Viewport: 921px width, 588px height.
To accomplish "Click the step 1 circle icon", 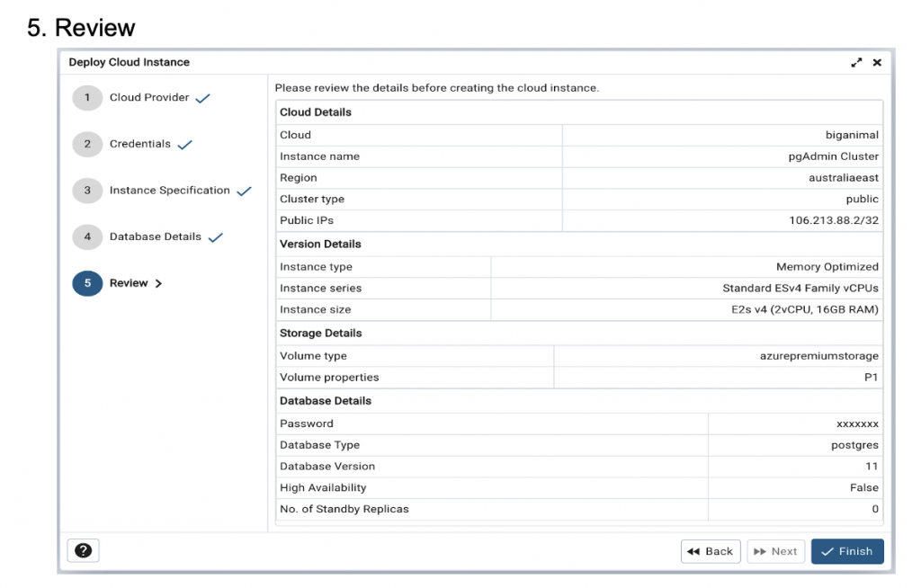I will tap(87, 98).
